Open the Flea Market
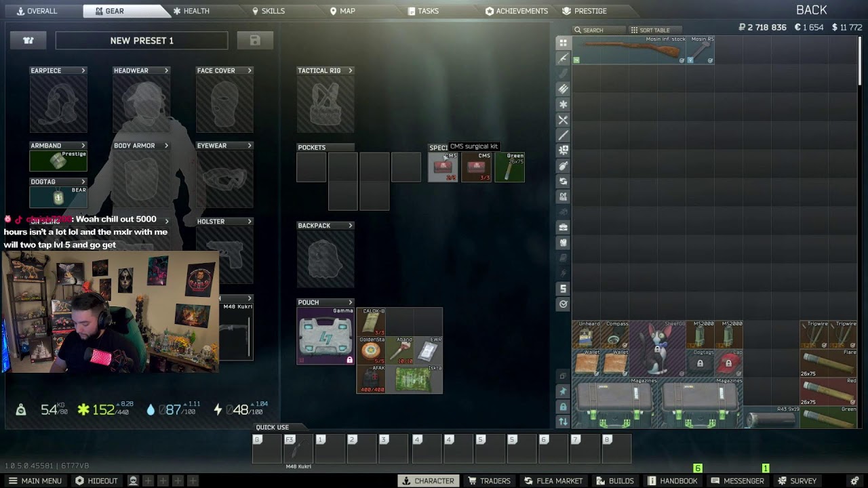 coord(553,481)
